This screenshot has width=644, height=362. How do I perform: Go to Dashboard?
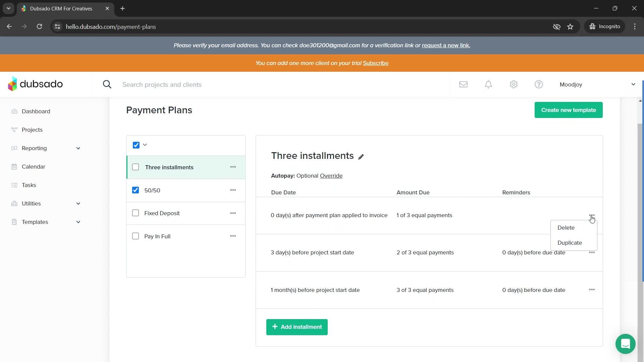(x=36, y=111)
